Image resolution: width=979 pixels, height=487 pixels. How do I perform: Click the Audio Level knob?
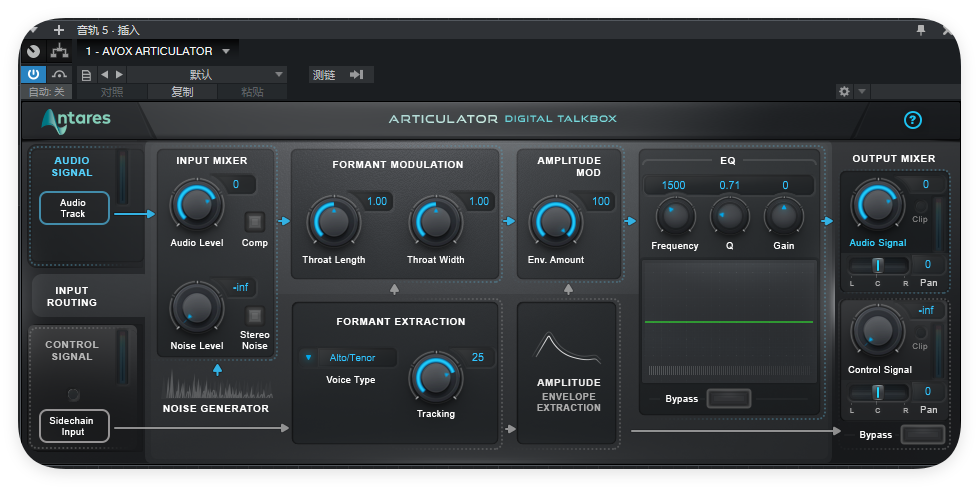[197, 204]
